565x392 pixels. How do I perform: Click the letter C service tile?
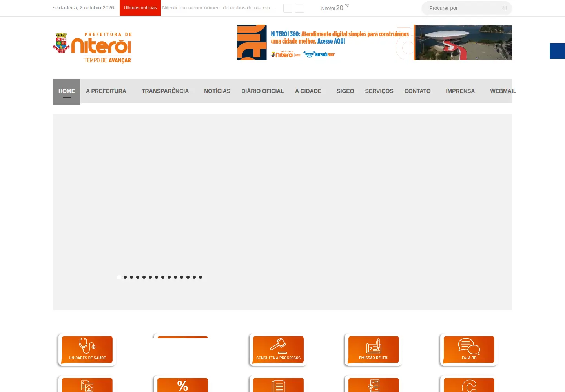click(469, 384)
